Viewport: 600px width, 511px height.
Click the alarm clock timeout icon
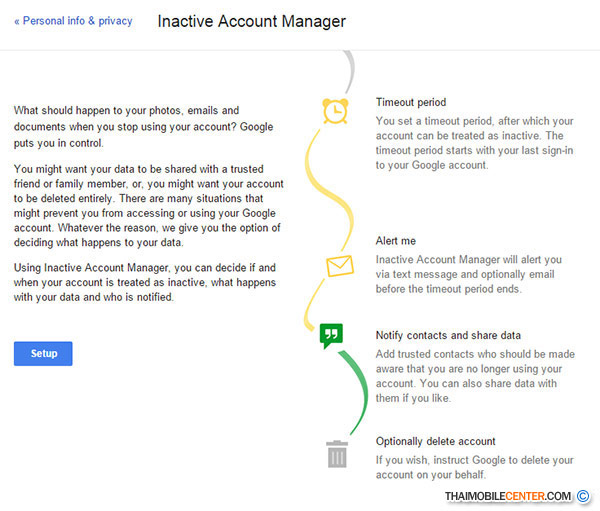click(335, 110)
